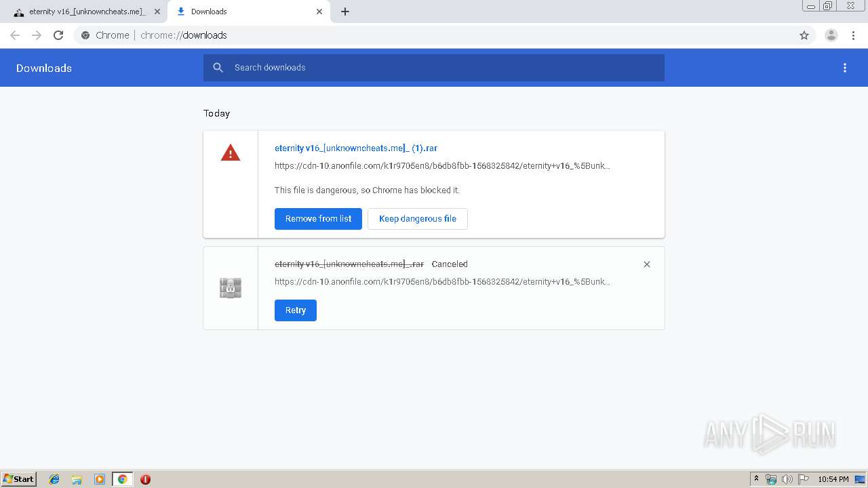This screenshot has width=868, height=488.
Task: Click the address bar showing chrome://downloads
Action: (434, 35)
